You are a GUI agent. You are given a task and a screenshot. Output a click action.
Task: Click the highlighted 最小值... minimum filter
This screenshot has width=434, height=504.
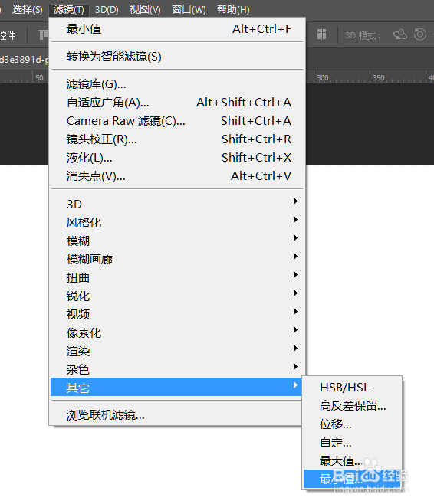352,479
